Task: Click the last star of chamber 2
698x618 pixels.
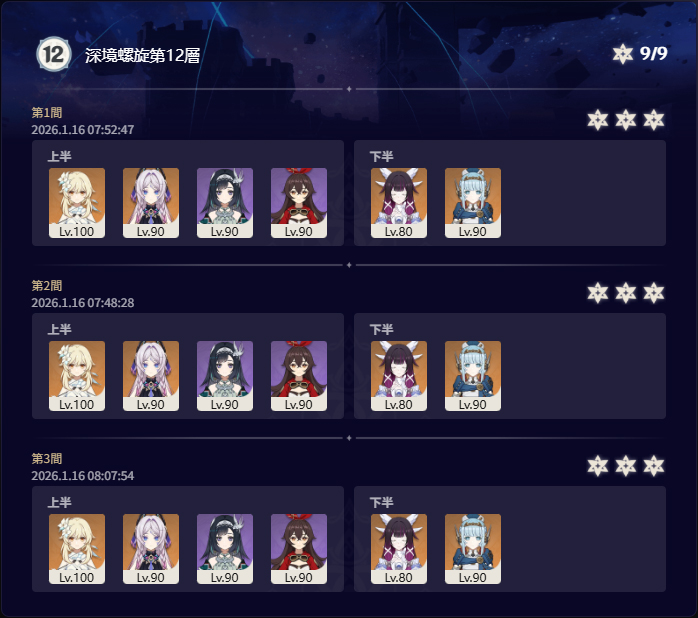Action: pos(653,293)
